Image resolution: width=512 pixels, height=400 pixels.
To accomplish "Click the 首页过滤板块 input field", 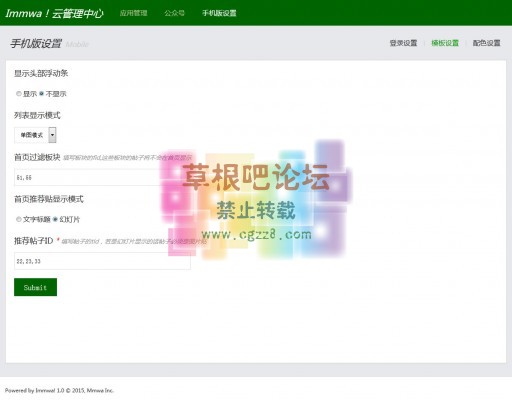I will click(102, 177).
